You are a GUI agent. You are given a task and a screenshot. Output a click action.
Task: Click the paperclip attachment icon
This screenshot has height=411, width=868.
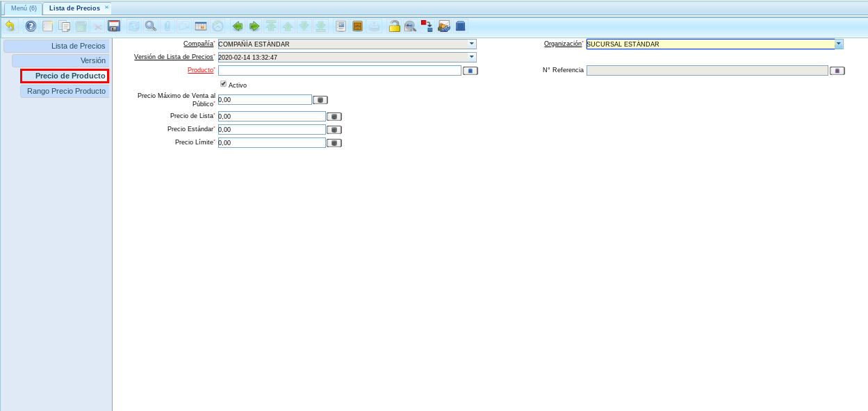tap(167, 26)
